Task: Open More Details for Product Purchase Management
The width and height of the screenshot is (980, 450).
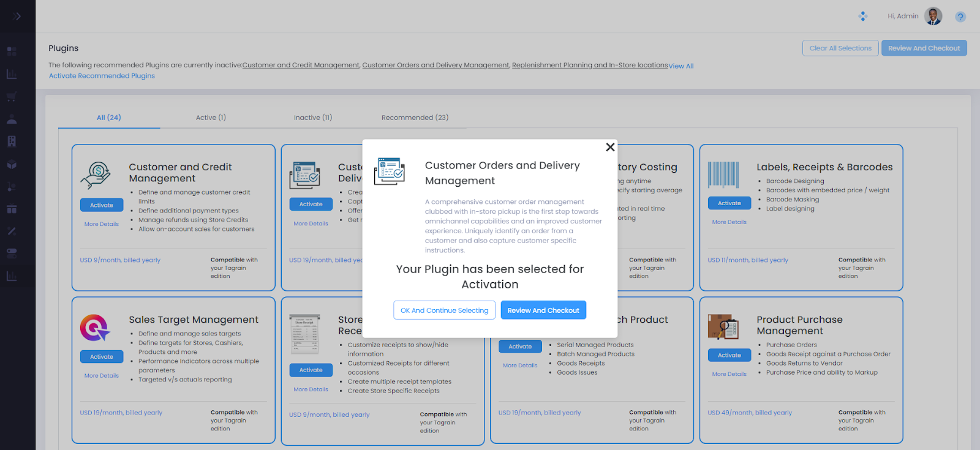Action: 729,374
